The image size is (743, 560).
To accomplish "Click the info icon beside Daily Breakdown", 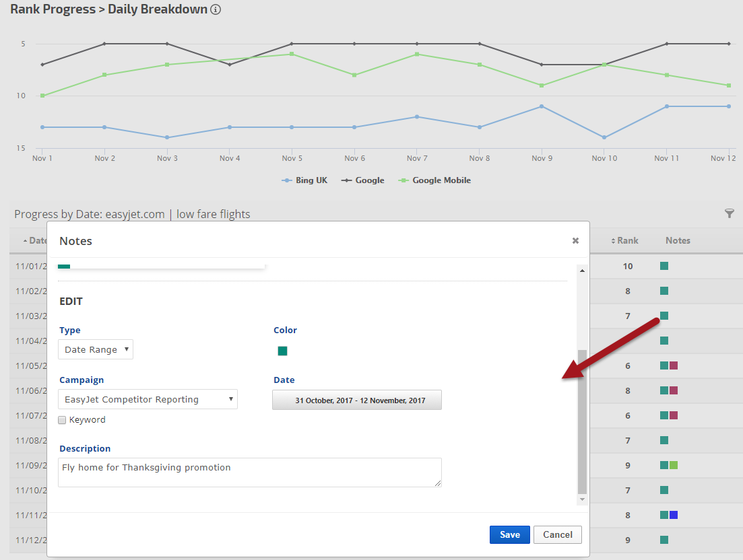I will click(216, 10).
